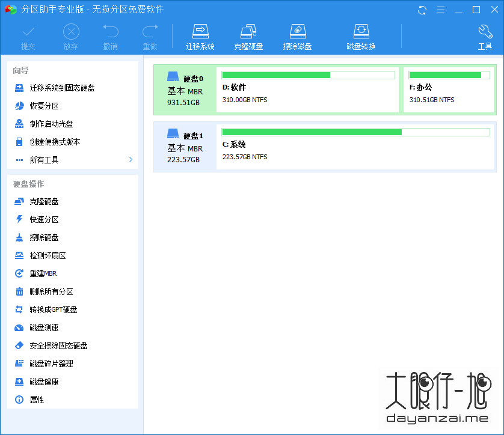This screenshot has height=435, width=504.
Task: Click 223.57GB NTFS size text
Action: 245,157
